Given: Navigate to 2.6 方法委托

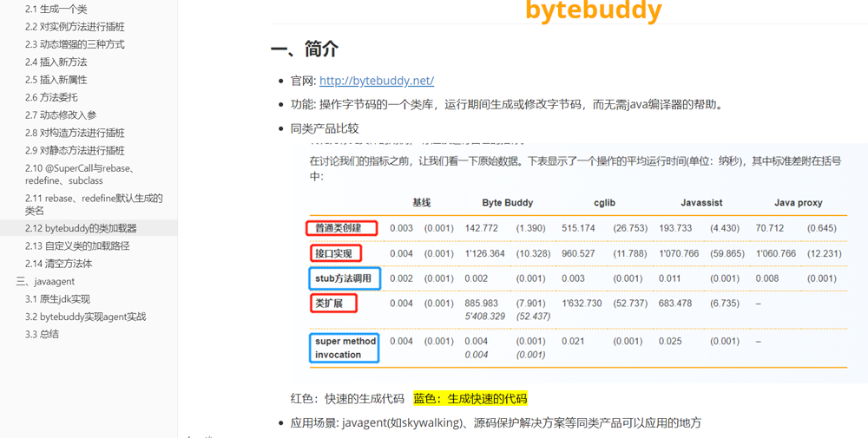Looking at the screenshot, I should point(51,98).
